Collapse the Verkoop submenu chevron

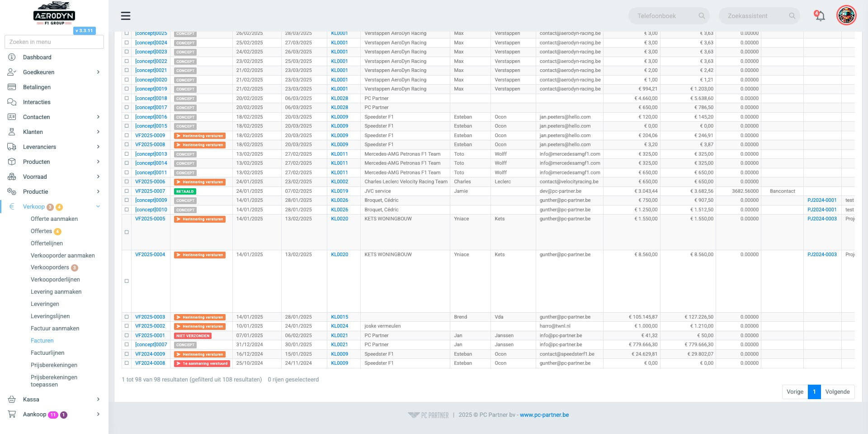pyautogui.click(x=98, y=207)
